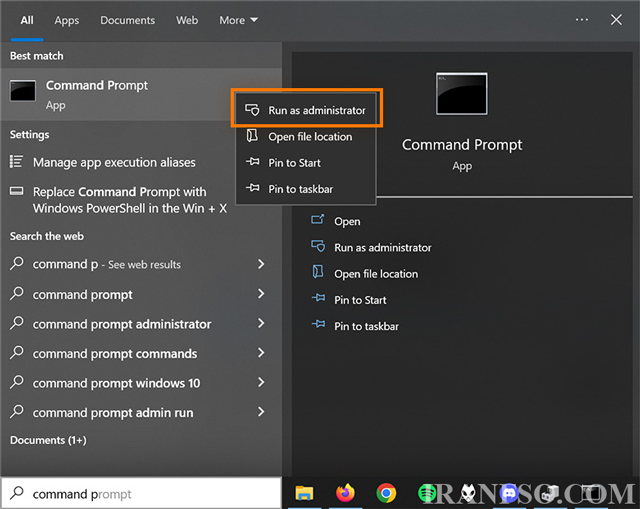Click Documents (1+) section header
Viewport: 640px width, 509px height.
(x=48, y=440)
